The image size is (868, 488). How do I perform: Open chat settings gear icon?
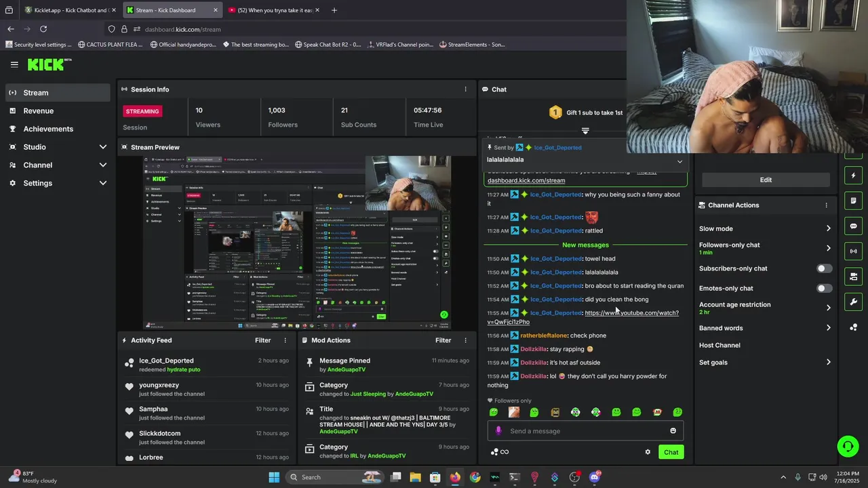pos(648,452)
